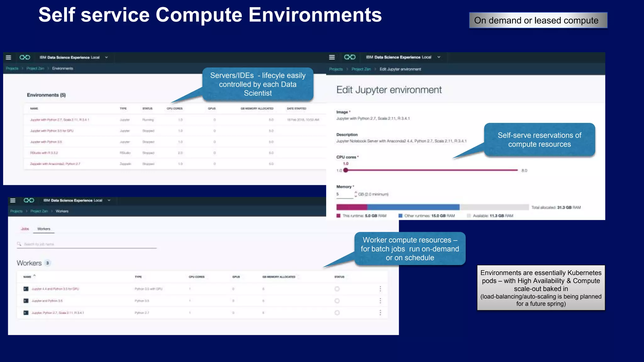Go to Projects breadcrumb in Edit Jupyter environment window
This screenshot has width=644, height=362.
coord(336,69)
